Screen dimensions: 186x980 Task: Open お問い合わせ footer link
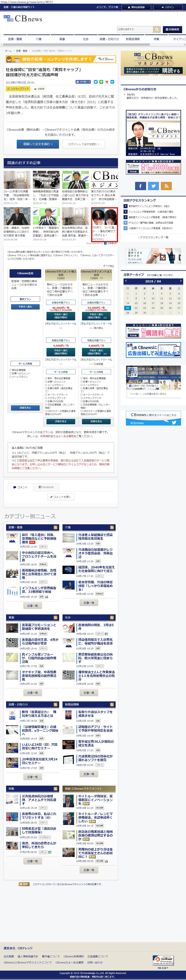pyautogui.click(x=95, y=963)
